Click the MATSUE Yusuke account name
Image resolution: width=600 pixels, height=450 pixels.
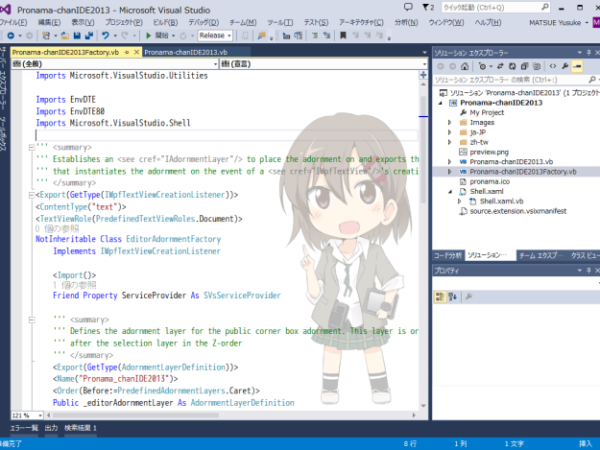tap(555, 23)
